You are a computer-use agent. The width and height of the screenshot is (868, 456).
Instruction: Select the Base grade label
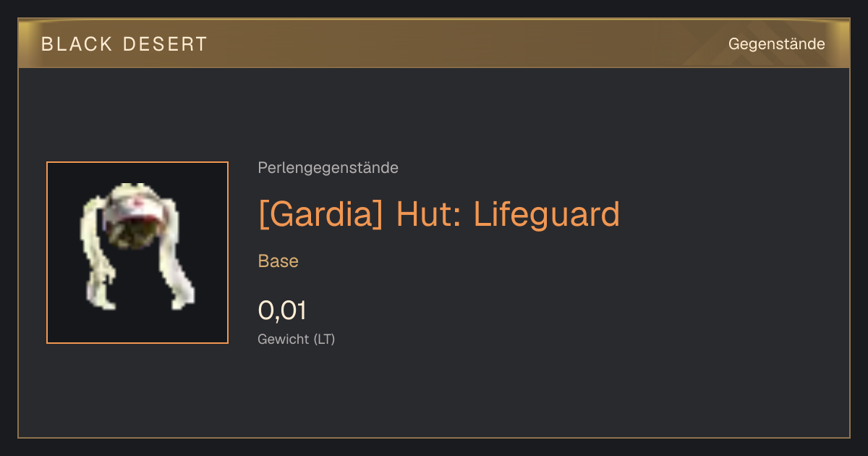click(278, 261)
